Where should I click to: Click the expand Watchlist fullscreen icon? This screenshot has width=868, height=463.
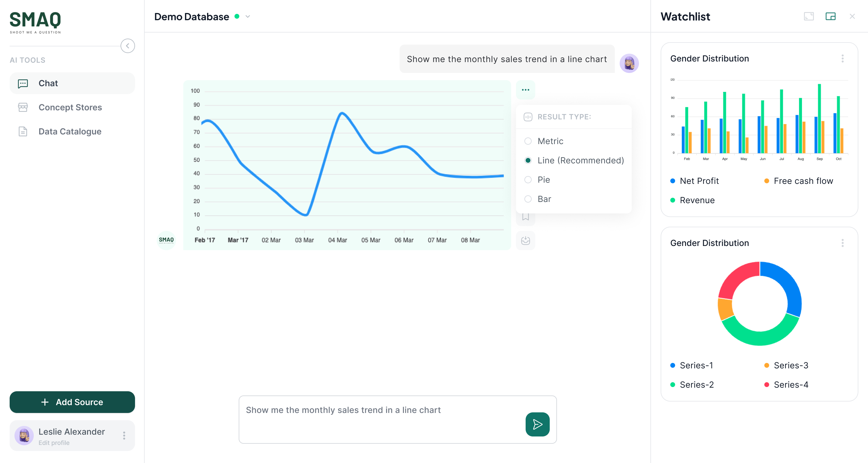click(x=809, y=17)
